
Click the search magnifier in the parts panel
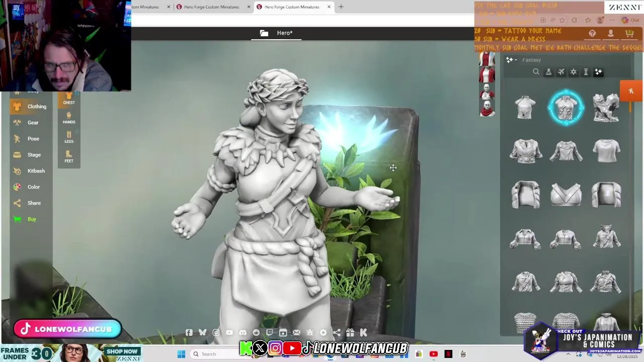(536, 72)
